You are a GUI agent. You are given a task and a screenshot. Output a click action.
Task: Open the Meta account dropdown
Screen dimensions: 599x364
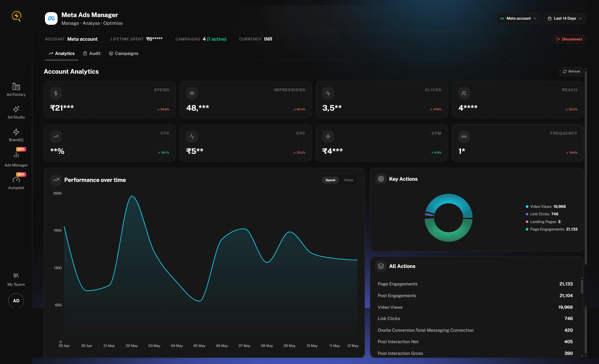519,18
